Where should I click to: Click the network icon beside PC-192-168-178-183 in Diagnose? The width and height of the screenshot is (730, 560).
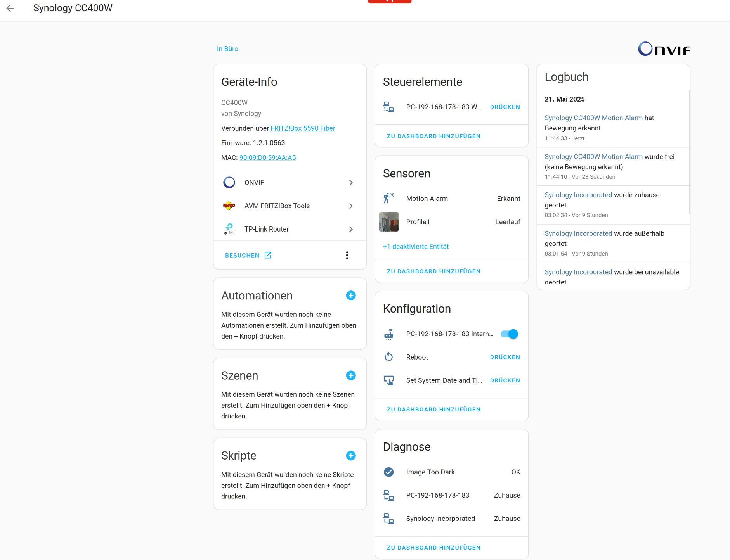pyautogui.click(x=389, y=495)
